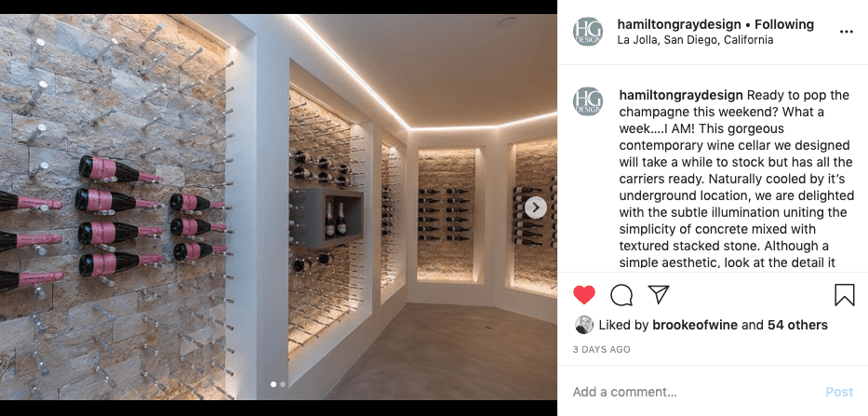868x416 pixels.
Task: Open La Jolla, San Diego location
Action: [695, 40]
